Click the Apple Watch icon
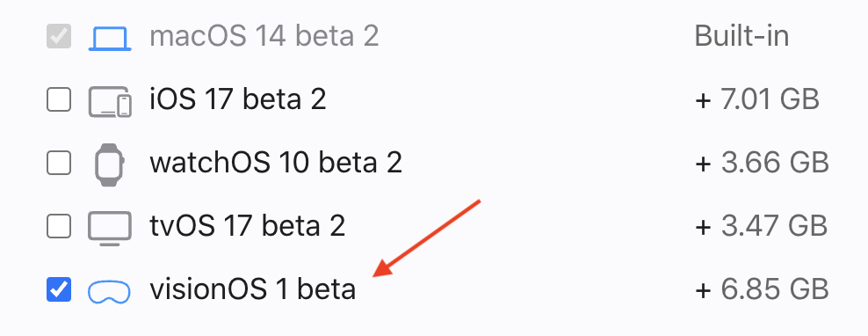This screenshot has height=336, width=868. 110,164
